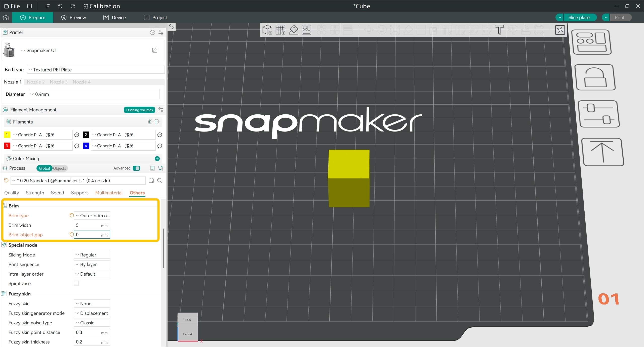Redo the last undone action
Screen dimensions: 644x347
(73, 6)
